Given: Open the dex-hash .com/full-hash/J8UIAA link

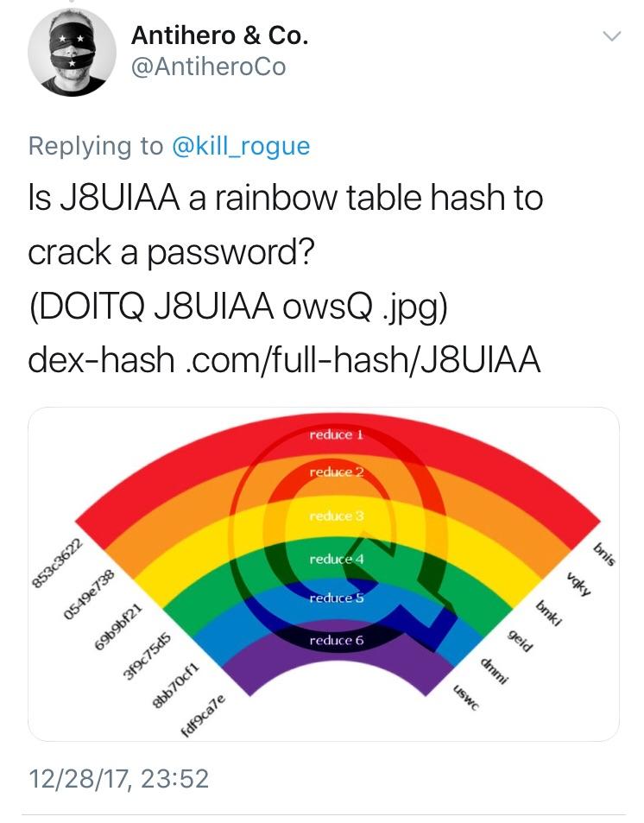Looking at the screenshot, I should (284, 359).
